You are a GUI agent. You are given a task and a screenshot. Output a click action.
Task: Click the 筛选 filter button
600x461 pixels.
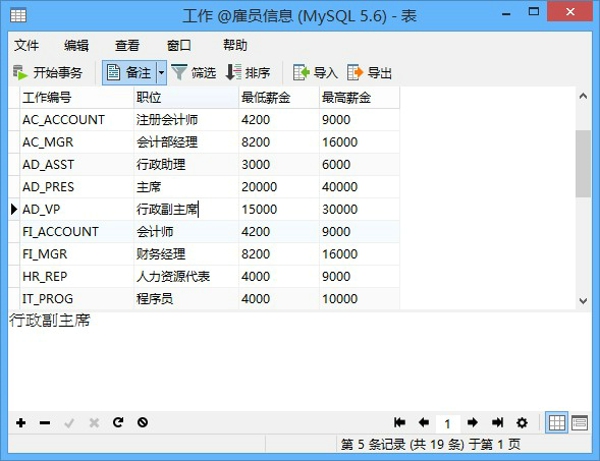(x=193, y=72)
